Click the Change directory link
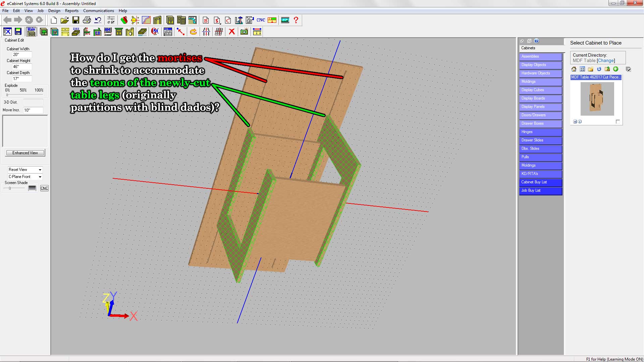 click(606, 61)
